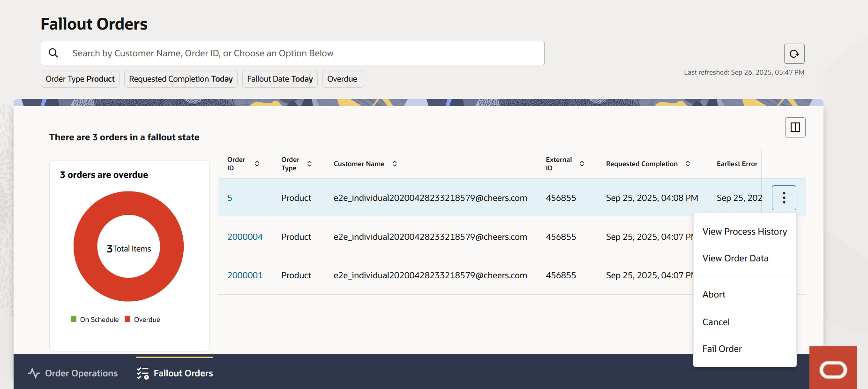Click the refresh icon button

794,53
